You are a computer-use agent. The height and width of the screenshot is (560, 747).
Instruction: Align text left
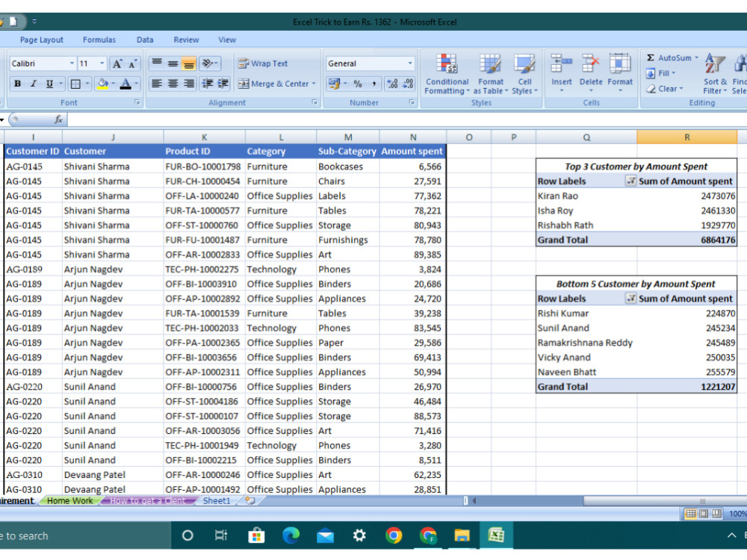tap(157, 84)
